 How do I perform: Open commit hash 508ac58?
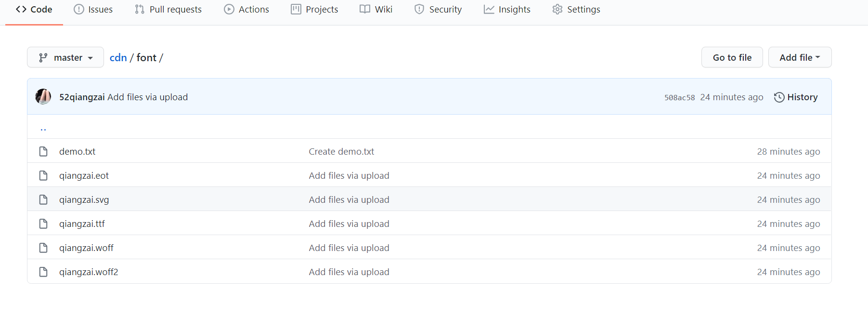[679, 97]
